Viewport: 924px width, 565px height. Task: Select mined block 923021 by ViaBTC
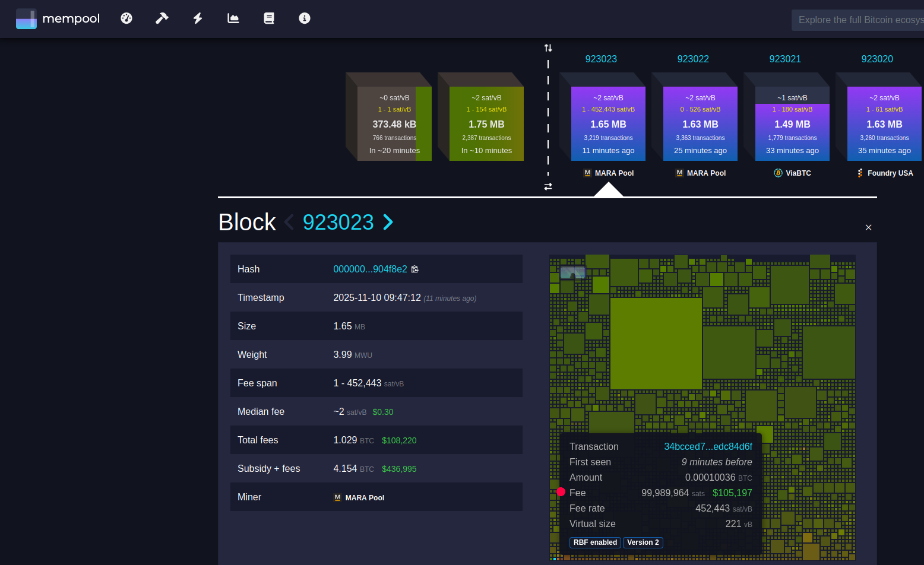click(792, 123)
